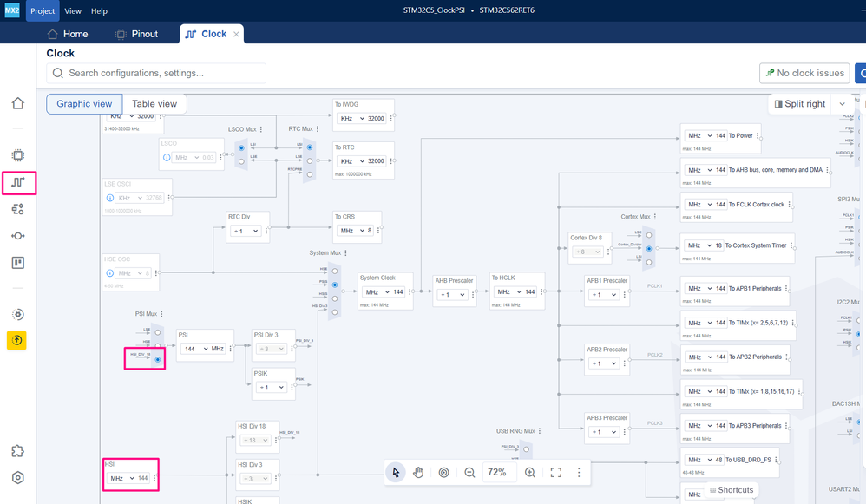Image resolution: width=866 pixels, height=504 pixels.
Task: Select LSI input on LSCO Mux
Action: click(x=241, y=148)
